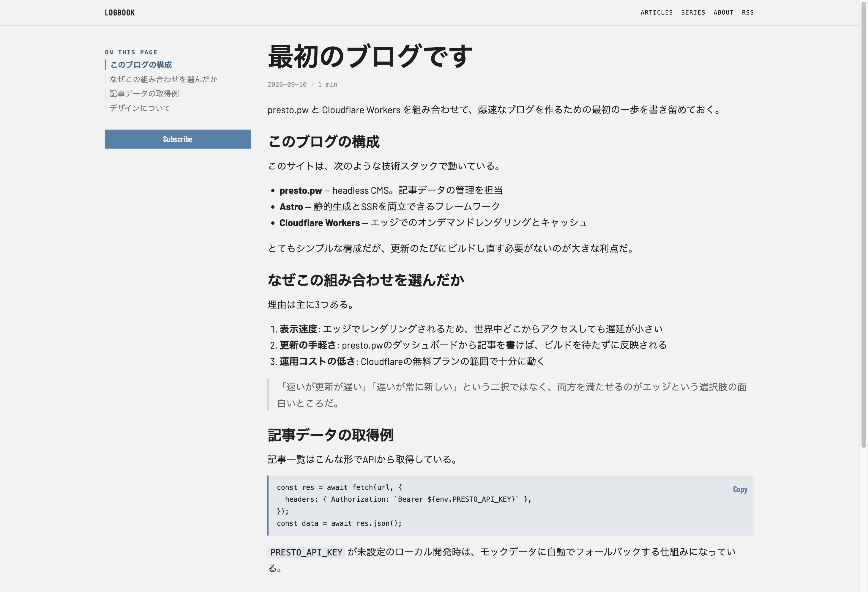Click the inline code PRESTO_API_KEY below the code block
This screenshot has width=868, height=592.
(306, 552)
